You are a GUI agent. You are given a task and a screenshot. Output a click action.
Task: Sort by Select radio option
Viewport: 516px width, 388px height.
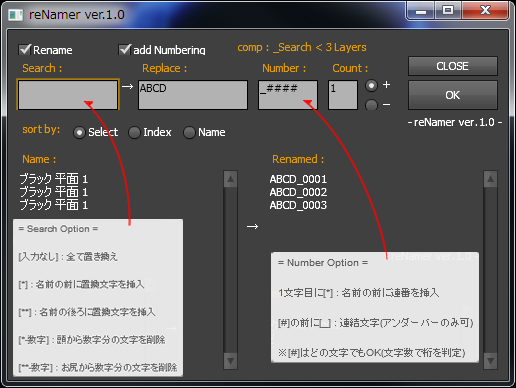pos(79,133)
